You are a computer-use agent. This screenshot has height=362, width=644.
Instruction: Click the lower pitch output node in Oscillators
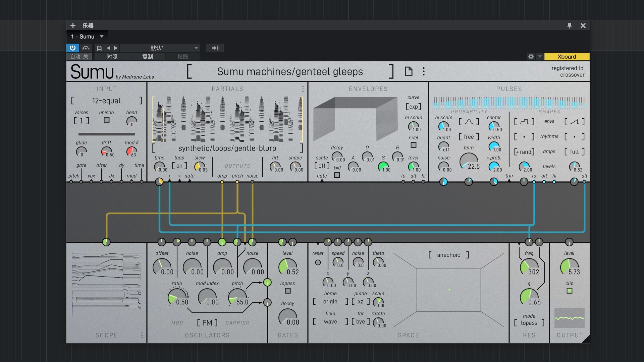click(267, 302)
